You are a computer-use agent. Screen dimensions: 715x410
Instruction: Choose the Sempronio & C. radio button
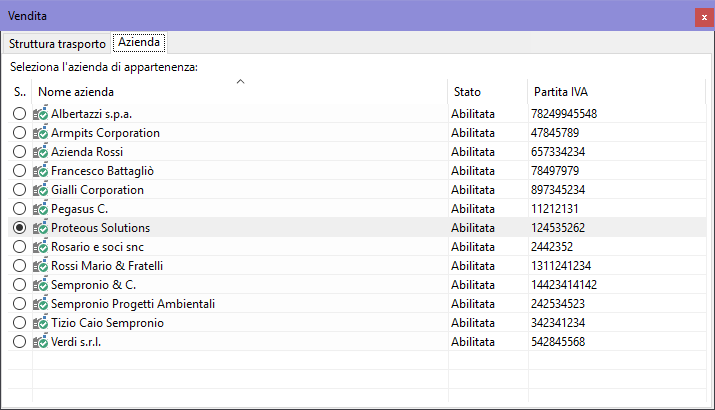tap(20, 285)
